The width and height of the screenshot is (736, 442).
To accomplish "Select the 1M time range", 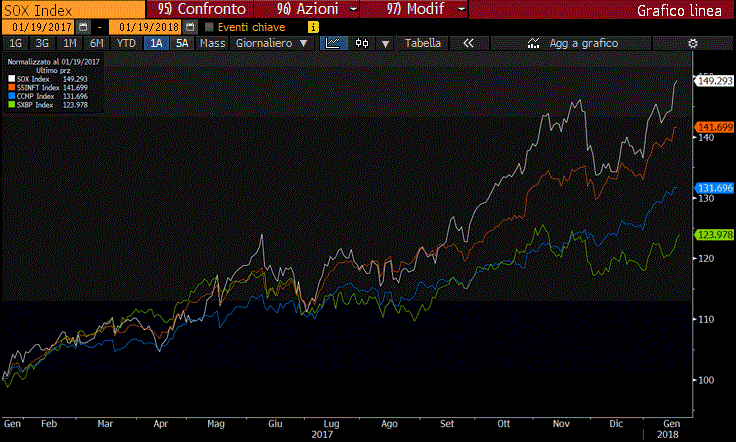I will pos(69,43).
